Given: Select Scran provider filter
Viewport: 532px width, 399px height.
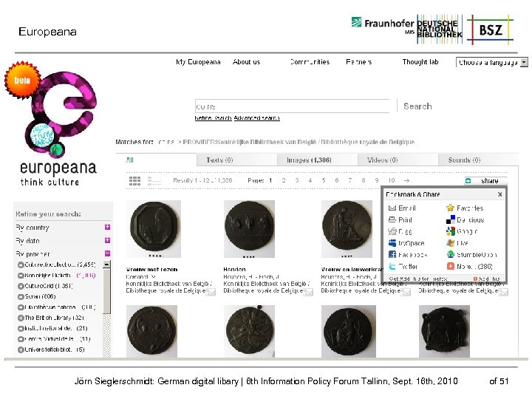Looking at the screenshot, I should coord(37,296).
